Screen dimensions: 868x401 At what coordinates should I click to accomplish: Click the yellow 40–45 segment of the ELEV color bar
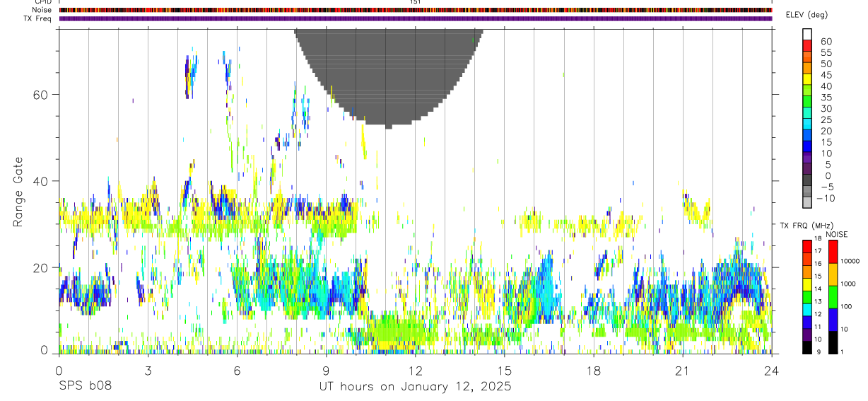pyautogui.click(x=807, y=80)
